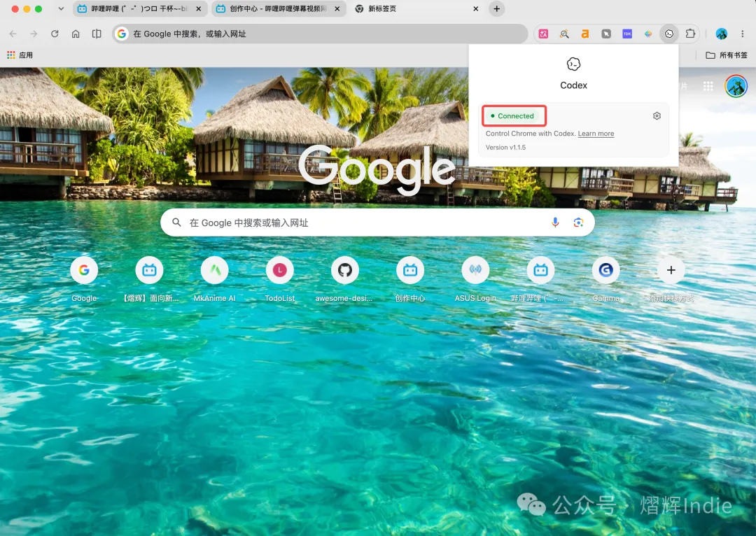Start voice search with the microphone icon
This screenshot has height=536, width=756.
[555, 223]
